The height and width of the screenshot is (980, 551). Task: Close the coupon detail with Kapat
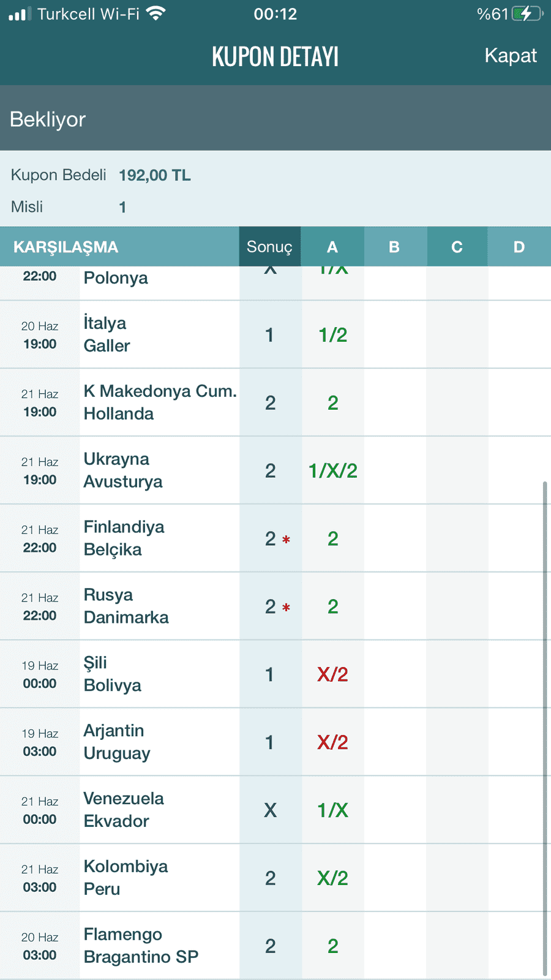pos(511,55)
